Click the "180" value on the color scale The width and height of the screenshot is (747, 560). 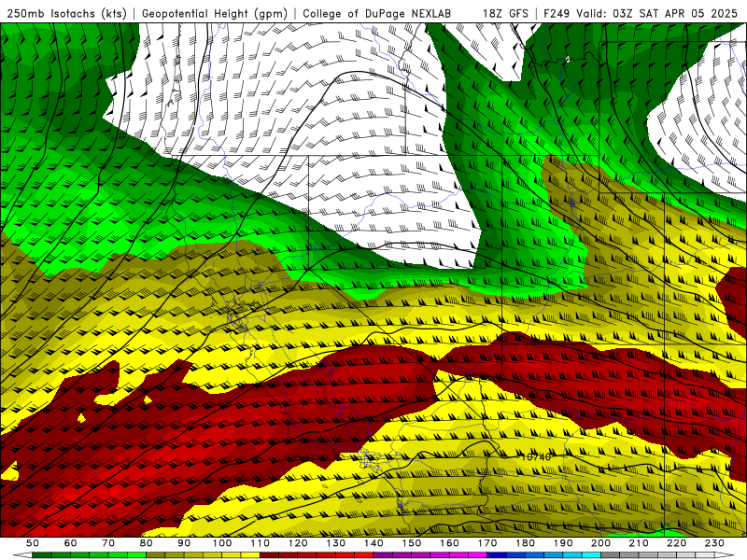[525, 543]
